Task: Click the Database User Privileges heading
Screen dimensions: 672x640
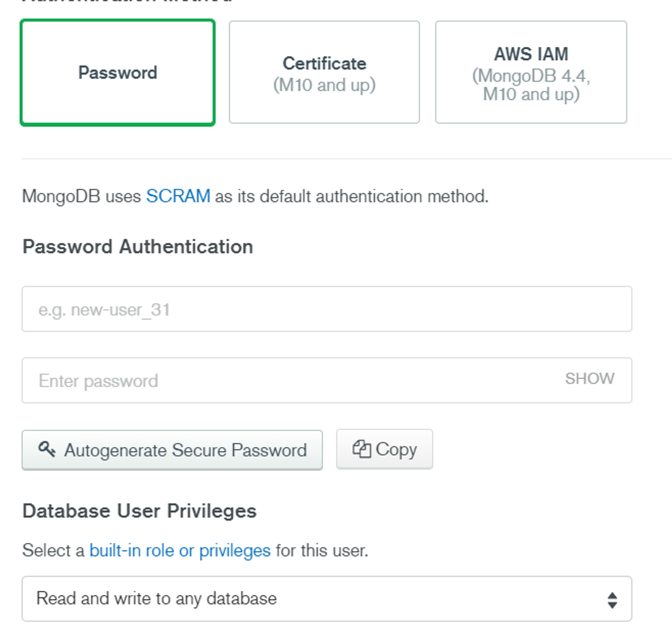Action: pyautogui.click(x=139, y=511)
